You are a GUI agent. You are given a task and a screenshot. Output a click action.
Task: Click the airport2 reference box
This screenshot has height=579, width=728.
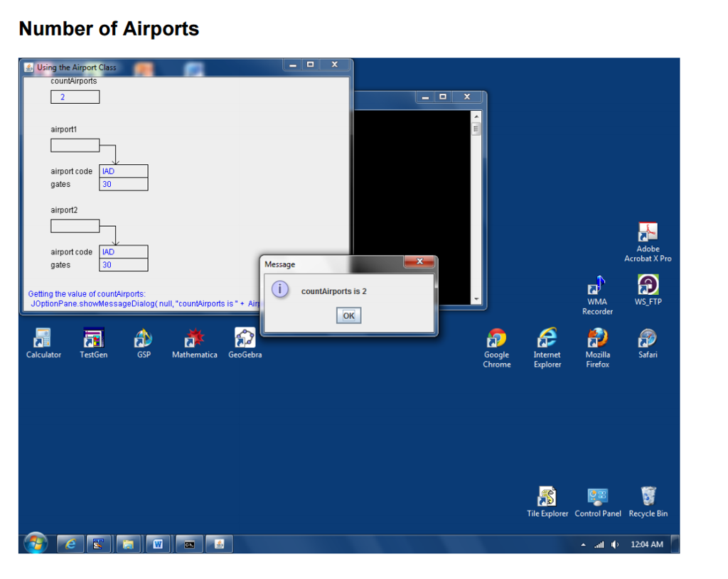click(75, 226)
